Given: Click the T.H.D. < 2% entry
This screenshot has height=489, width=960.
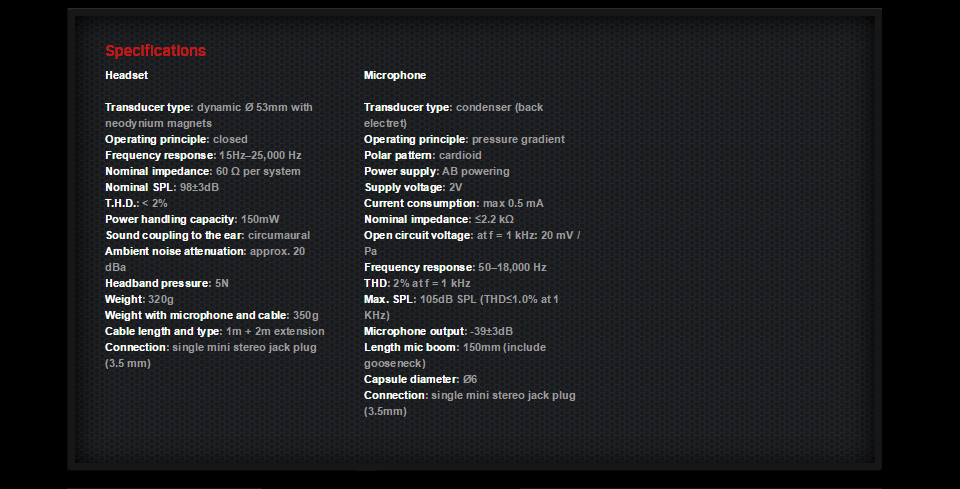Looking at the screenshot, I should point(136,203).
